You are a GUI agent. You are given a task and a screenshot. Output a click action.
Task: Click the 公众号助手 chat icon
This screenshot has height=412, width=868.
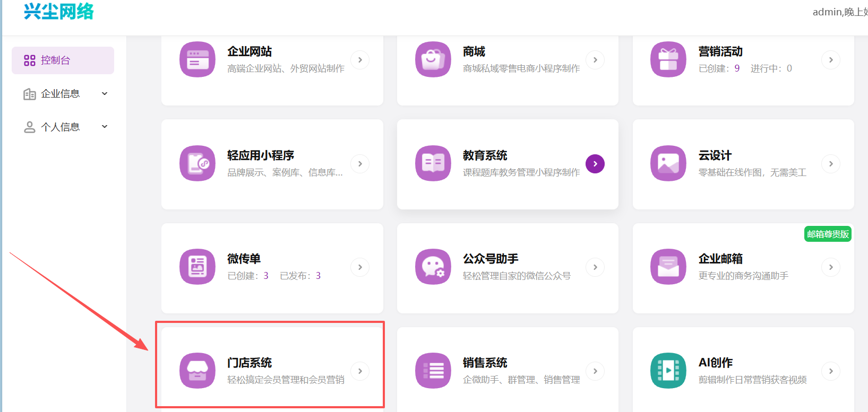point(433,267)
